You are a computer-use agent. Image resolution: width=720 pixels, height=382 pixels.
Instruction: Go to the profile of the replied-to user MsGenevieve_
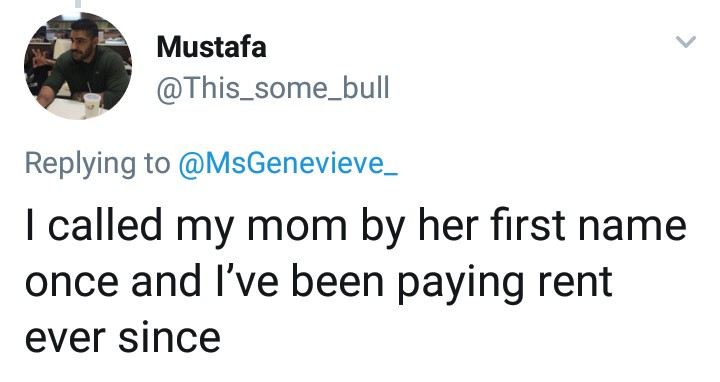(288, 163)
